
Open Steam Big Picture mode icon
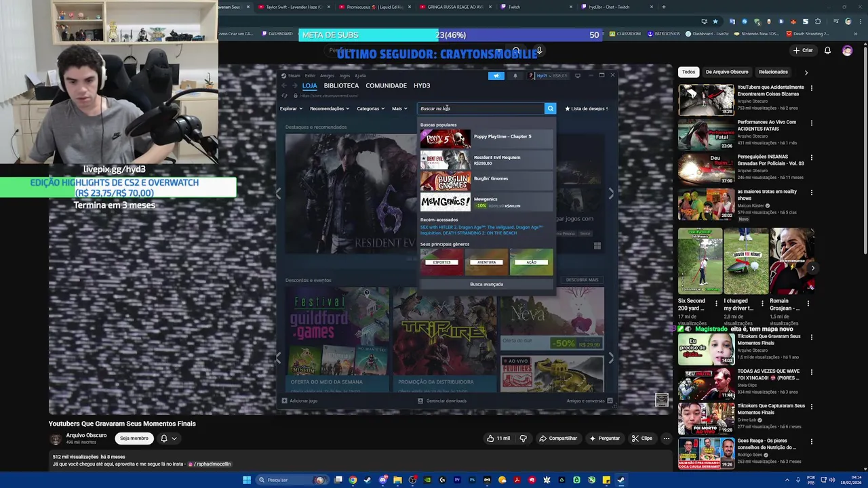point(577,75)
